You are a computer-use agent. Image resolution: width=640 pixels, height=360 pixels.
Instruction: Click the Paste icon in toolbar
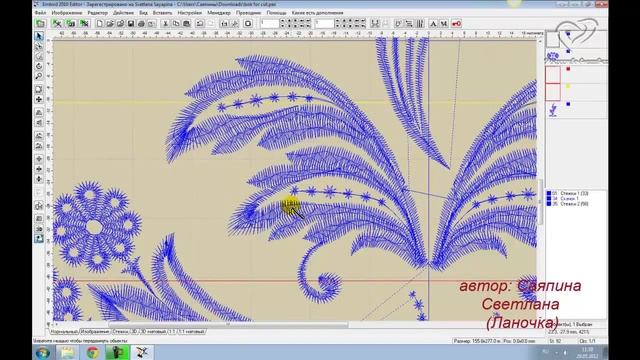tap(187, 24)
